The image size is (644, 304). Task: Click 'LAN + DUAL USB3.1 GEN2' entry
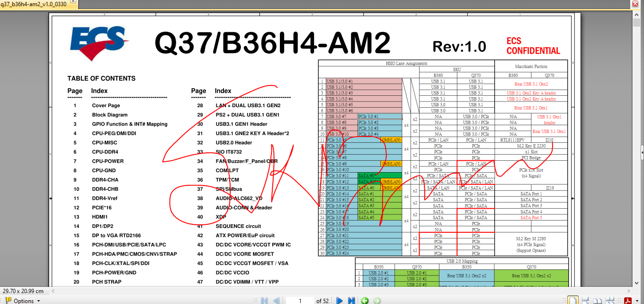pyautogui.click(x=248, y=105)
